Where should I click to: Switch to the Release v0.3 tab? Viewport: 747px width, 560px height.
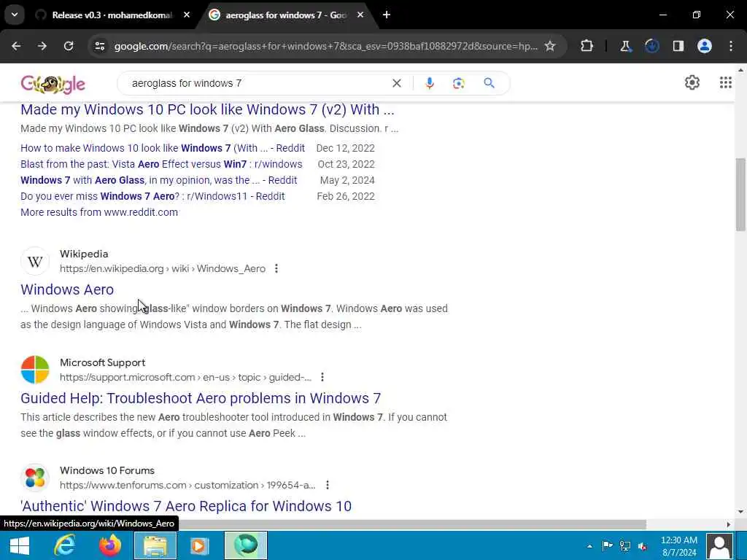click(x=112, y=15)
